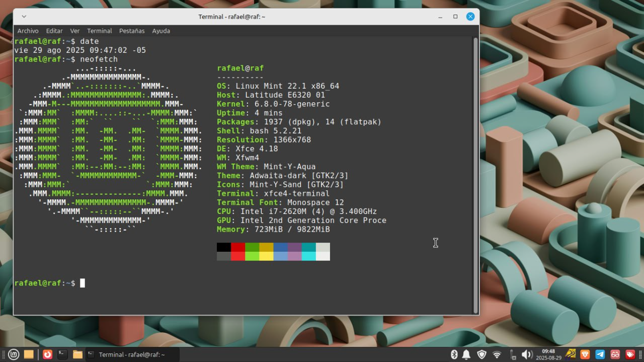Click the shell value 'bash 5.2.21'

275,131
